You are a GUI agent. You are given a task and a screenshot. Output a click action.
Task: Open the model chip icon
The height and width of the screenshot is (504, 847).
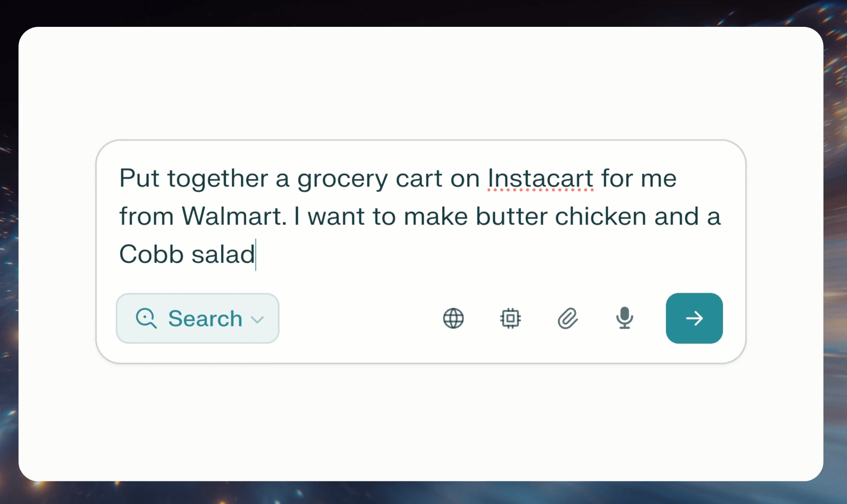point(510,318)
